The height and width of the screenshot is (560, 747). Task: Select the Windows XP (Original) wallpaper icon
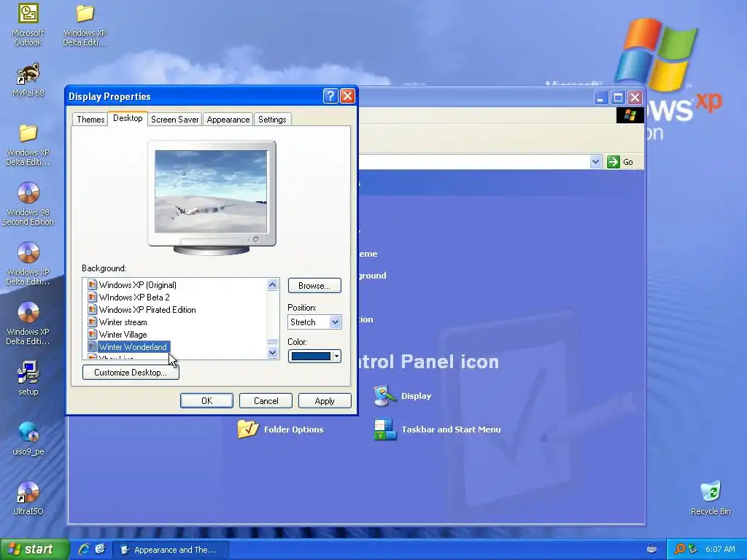93,285
